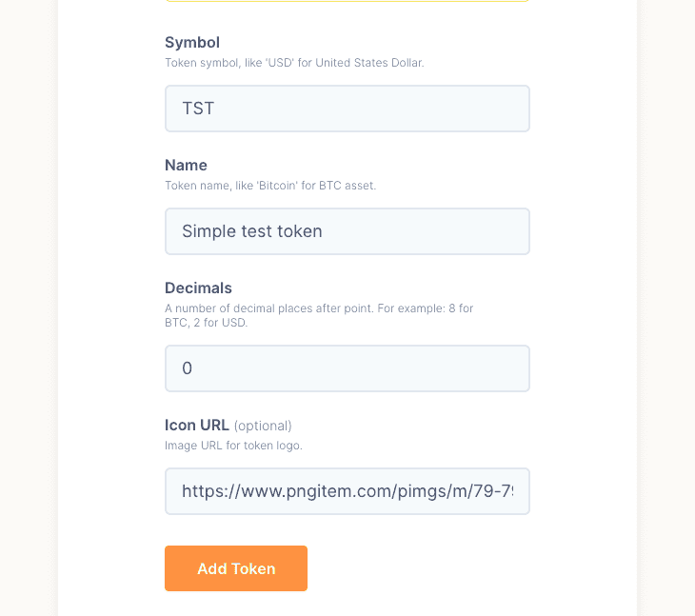Click the Icon URL input with pngitem link
This screenshot has height=616, width=695.
tap(347, 491)
